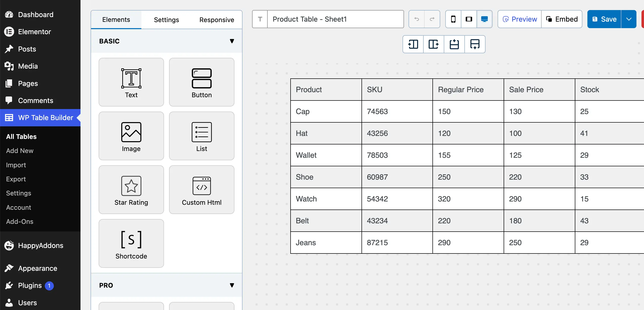Viewport: 644px width, 310px height.
Task: Collapse the BASIC elements section
Action: click(232, 41)
